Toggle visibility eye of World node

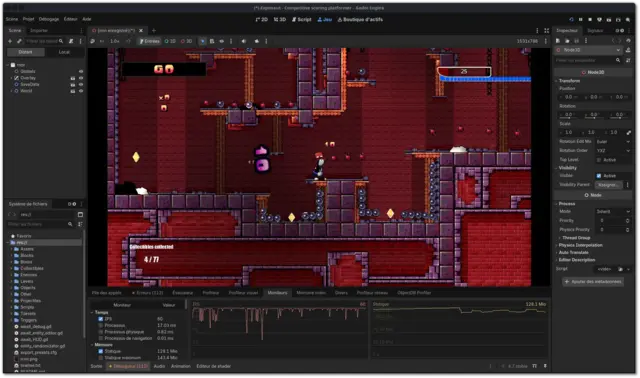81,91
